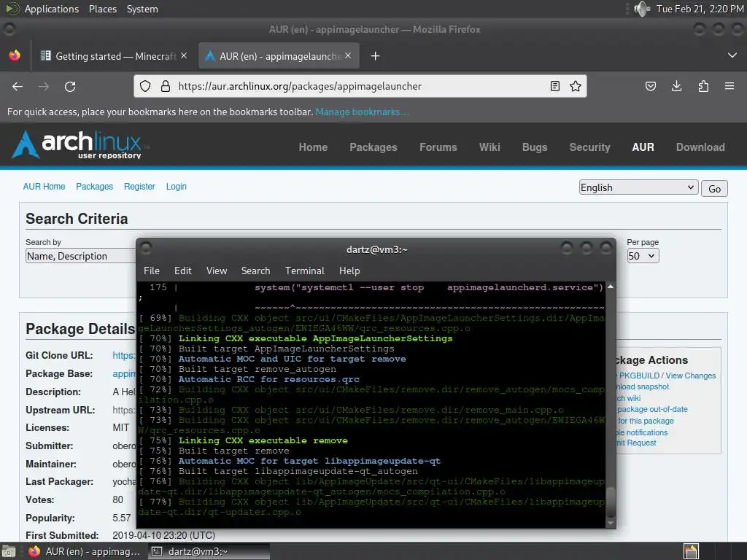Bookmark this page with the star icon
The image size is (747, 560).
576,86
